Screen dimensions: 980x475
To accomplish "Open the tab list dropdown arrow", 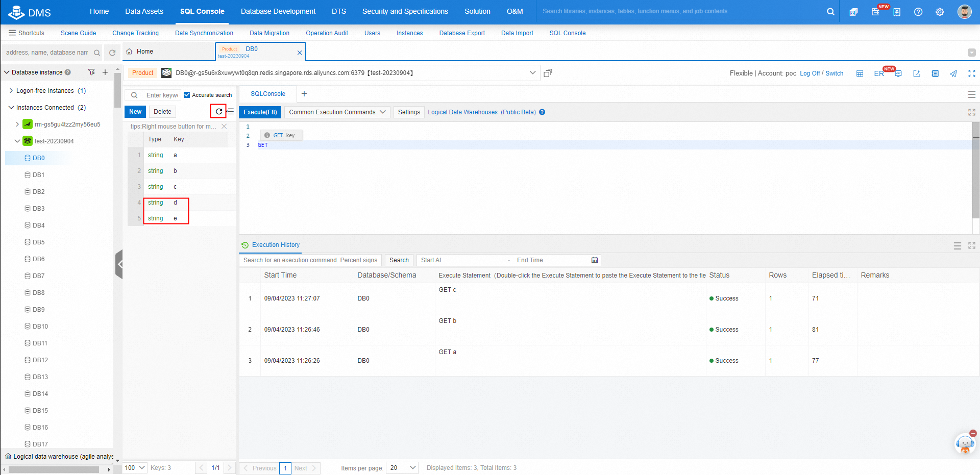I will point(972,53).
